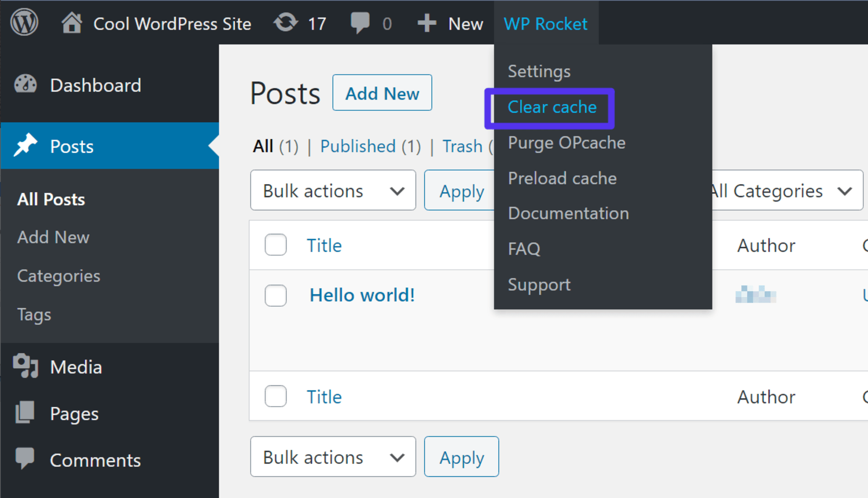Screen dimensions: 868x498
Task: Open the Media library icon
Action: pos(25,366)
